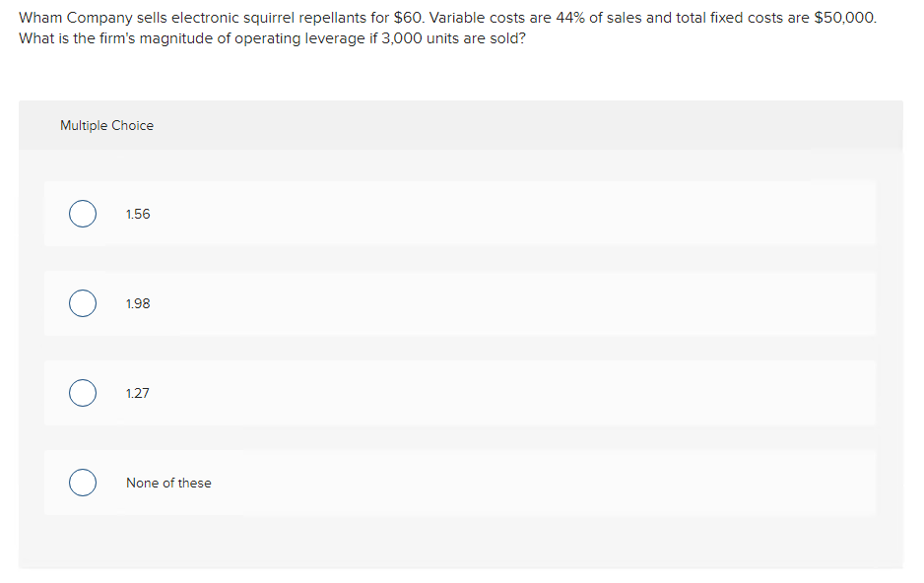Select the second answer row in the list
924x583 pixels.
(459, 303)
